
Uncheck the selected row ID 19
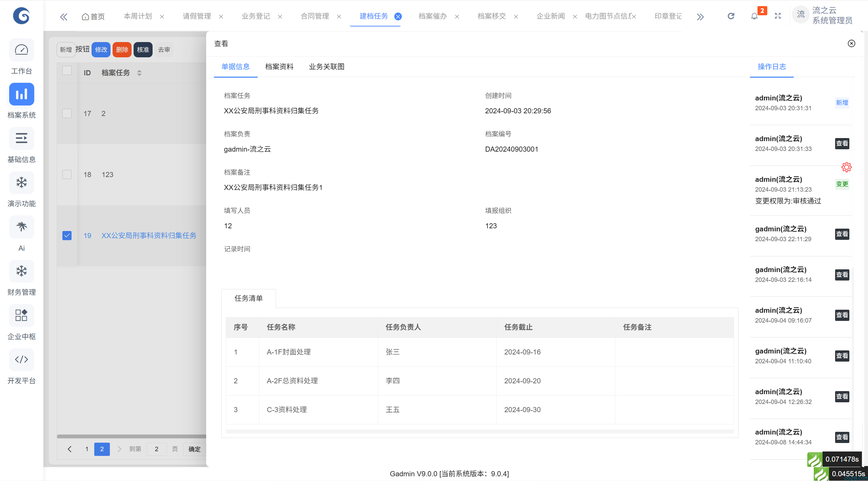coord(67,235)
